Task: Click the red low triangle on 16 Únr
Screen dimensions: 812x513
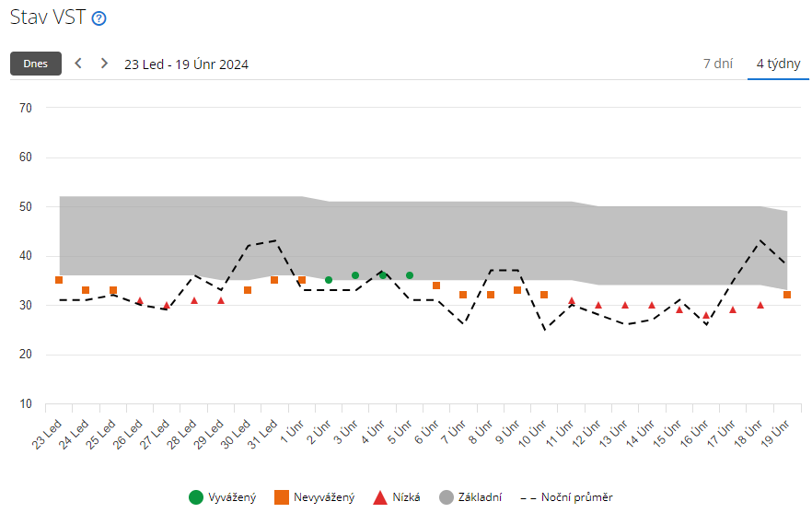Action: (706, 315)
